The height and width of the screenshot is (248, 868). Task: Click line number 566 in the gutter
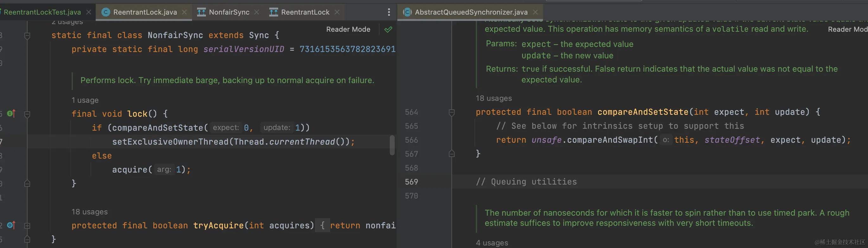coord(412,140)
